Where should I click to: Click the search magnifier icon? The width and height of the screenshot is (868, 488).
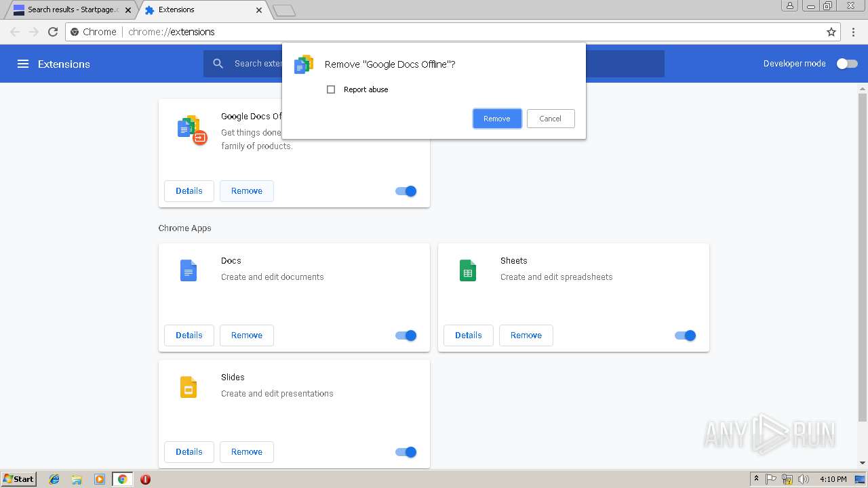coord(218,63)
